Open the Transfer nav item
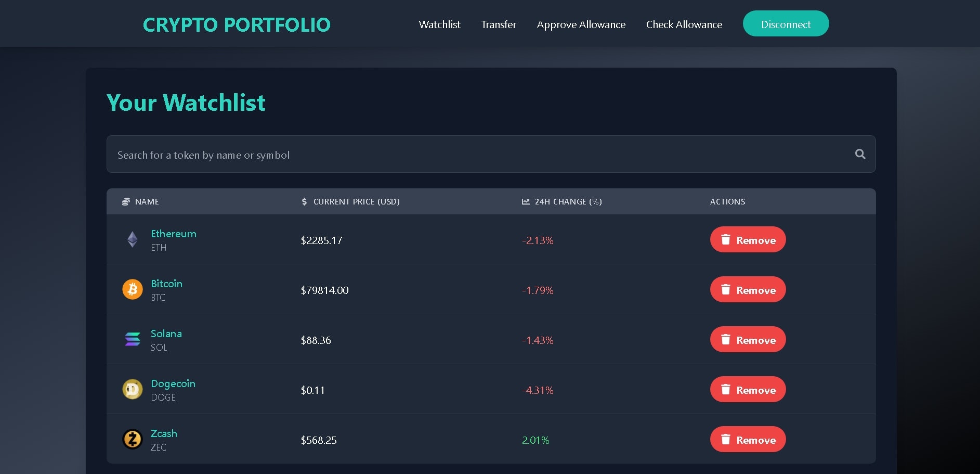Screen dimensions: 980x474 click(x=499, y=24)
